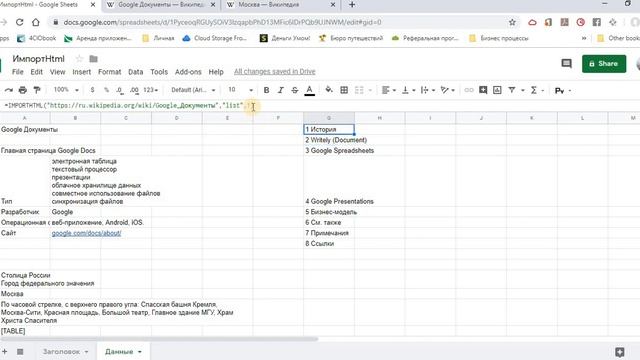Switch to Заголовок sheet tab
The width and height of the screenshot is (640, 360).
(62, 351)
